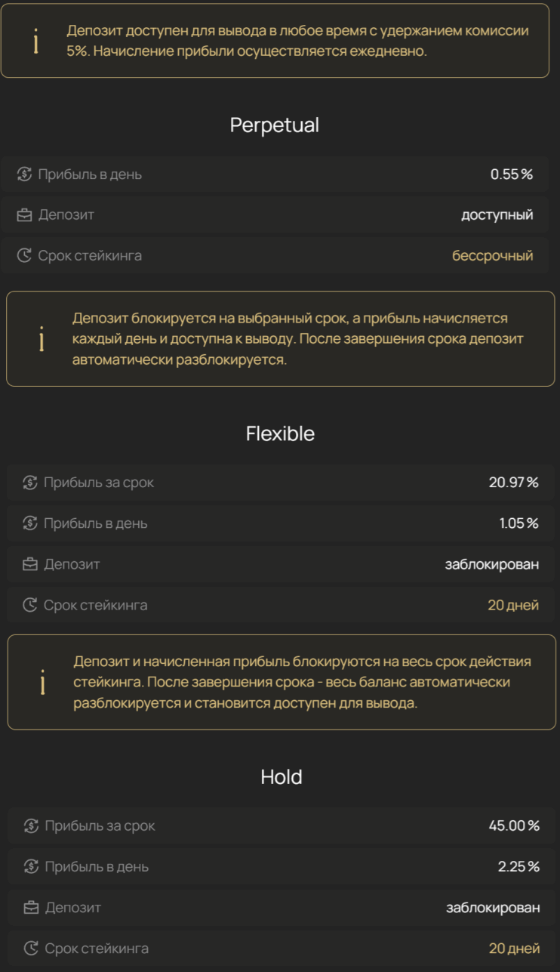Click the 'доступный' deposit status under Perpetual
560x972 pixels.
tap(497, 215)
